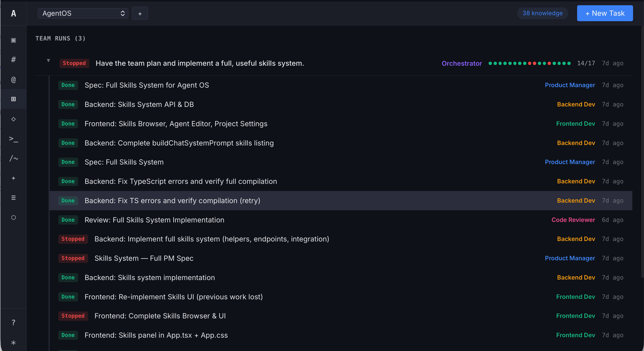The width and height of the screenshot is (644, 351).
Task: Open the terminal (>_) sidebar icon
Action: [x=14, y=139]
